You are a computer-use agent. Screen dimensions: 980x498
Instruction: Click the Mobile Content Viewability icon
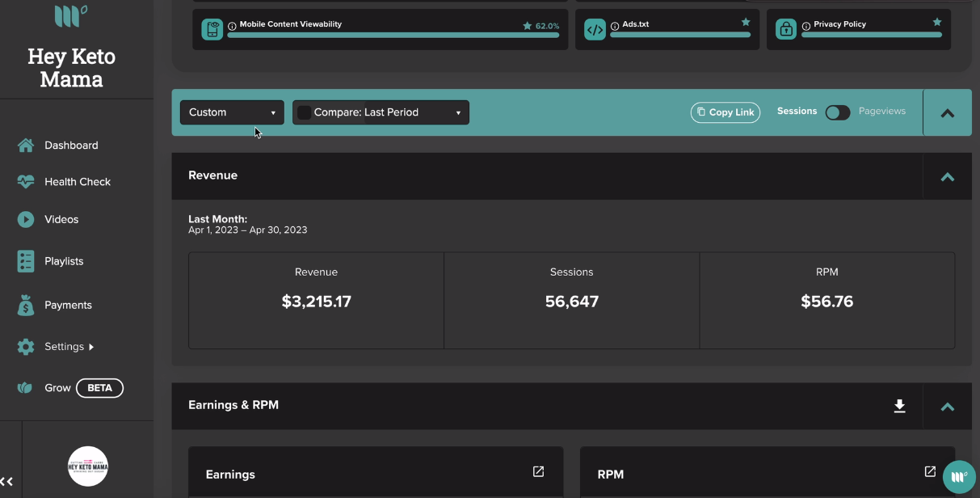(x=212, y=30)
